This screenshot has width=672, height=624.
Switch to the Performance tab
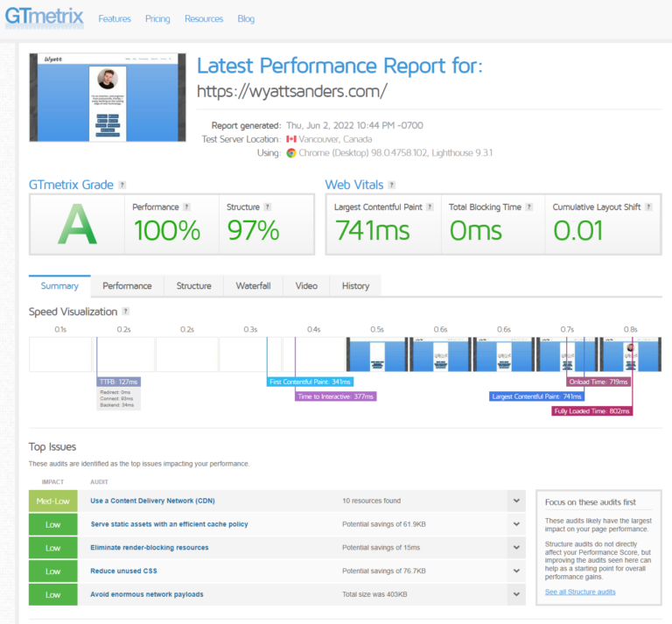click(127, 286)
